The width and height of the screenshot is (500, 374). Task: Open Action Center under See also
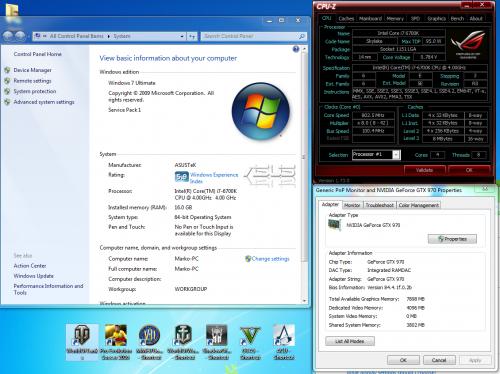pos(30,266)
